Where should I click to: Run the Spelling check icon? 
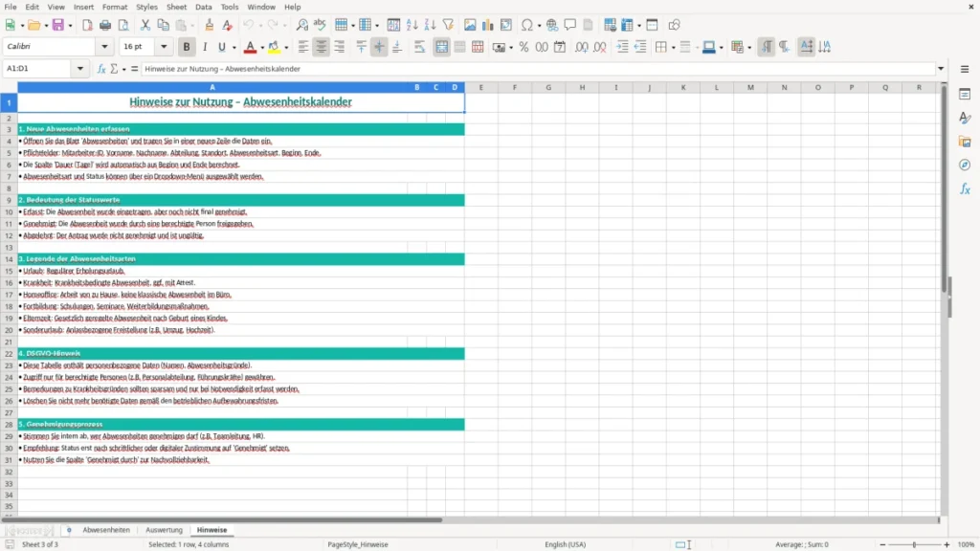[x=320, y=25]
